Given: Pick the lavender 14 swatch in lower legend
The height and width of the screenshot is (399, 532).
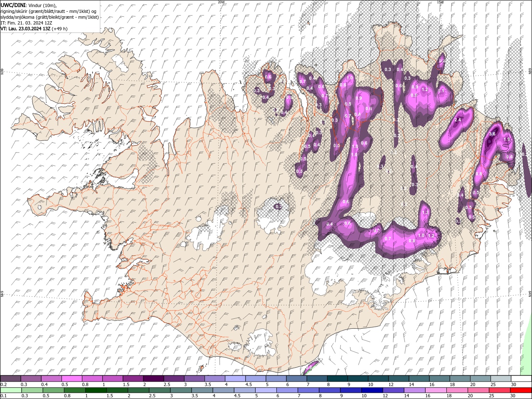Looking at the screenshot, I should click(x=414, y=390).
